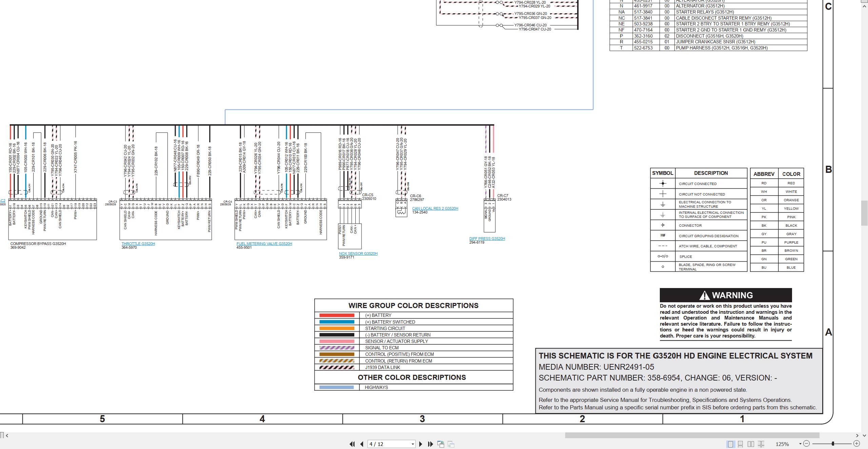
Task: Click grid column number 3 marker
Action: [x=422, y=419]
